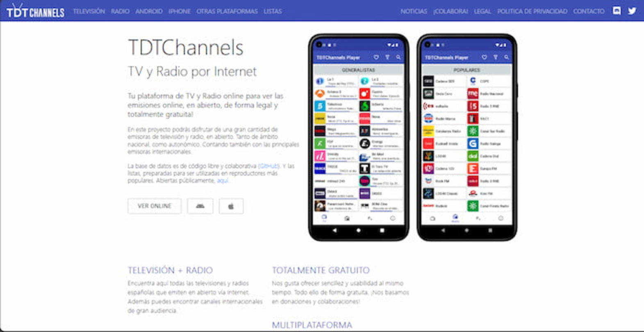
Task: Tap the TV tab on GENERALISTAS phone
Action: 324,218
